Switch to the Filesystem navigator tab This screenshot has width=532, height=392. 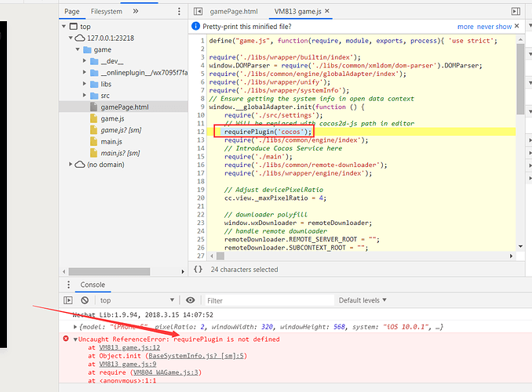point(107,12)
